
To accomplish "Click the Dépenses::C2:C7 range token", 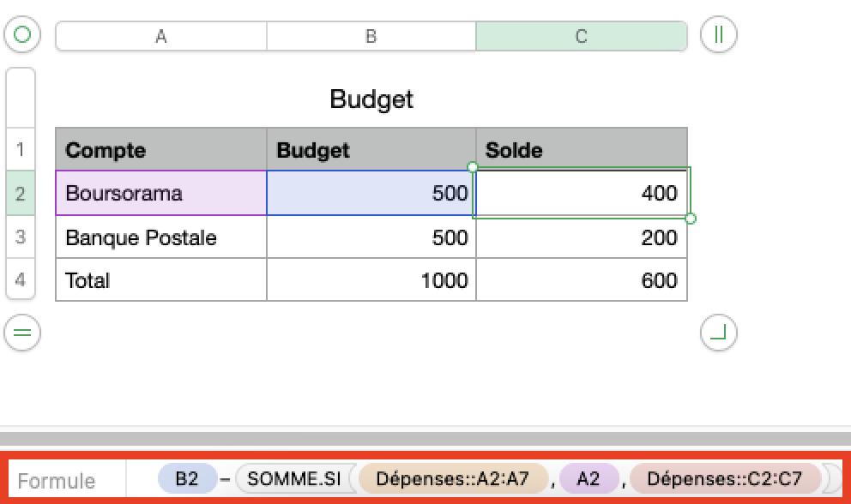I will (724, 479).
